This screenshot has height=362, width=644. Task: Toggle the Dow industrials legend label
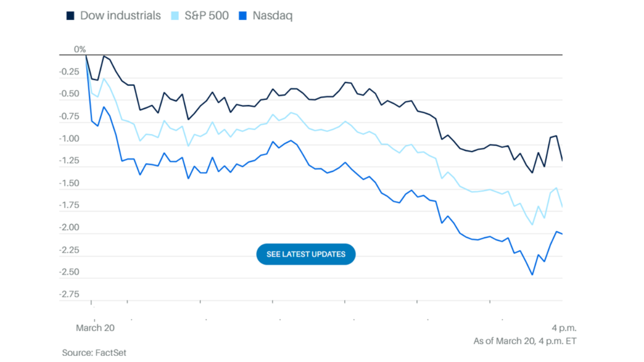click(120, 16)
